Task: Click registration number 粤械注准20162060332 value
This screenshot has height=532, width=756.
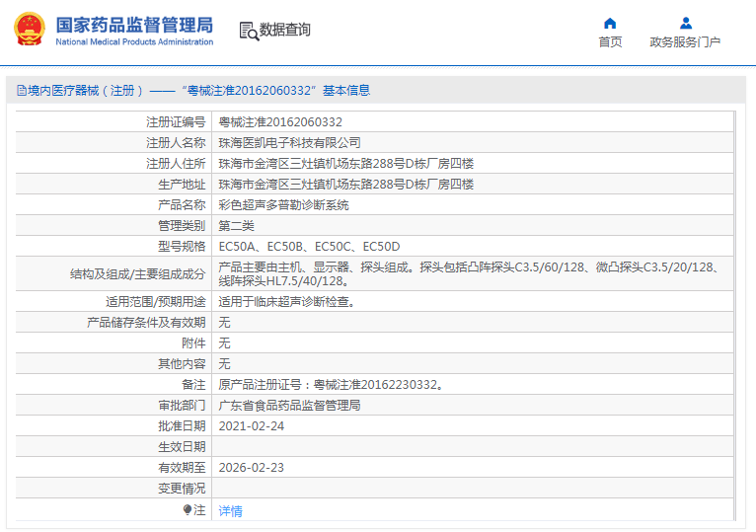Action: click(x=280, y=121)
